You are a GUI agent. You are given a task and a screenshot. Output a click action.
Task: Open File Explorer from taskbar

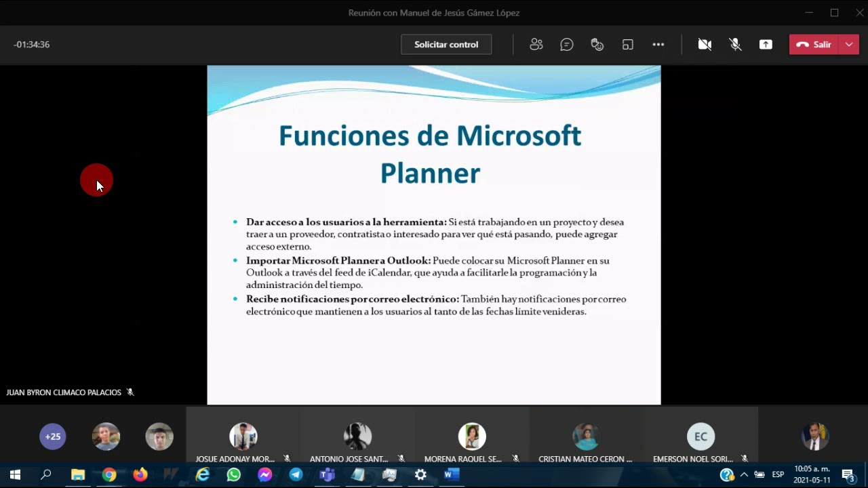78,475
